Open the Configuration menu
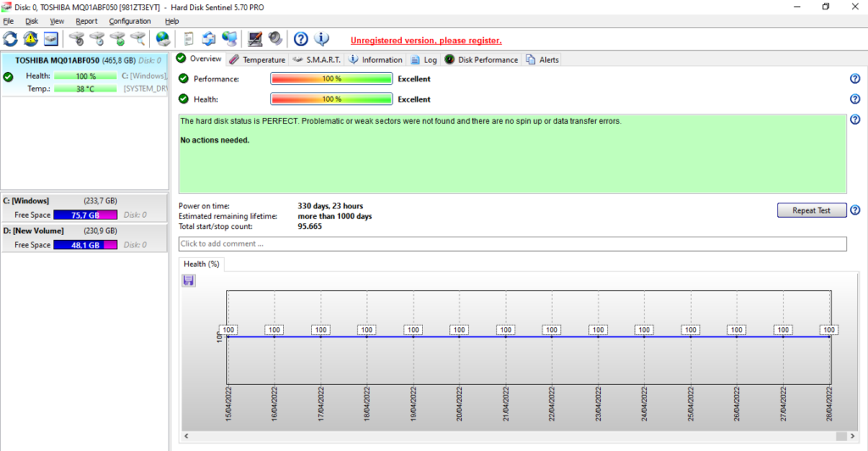 tap(130, 21)
